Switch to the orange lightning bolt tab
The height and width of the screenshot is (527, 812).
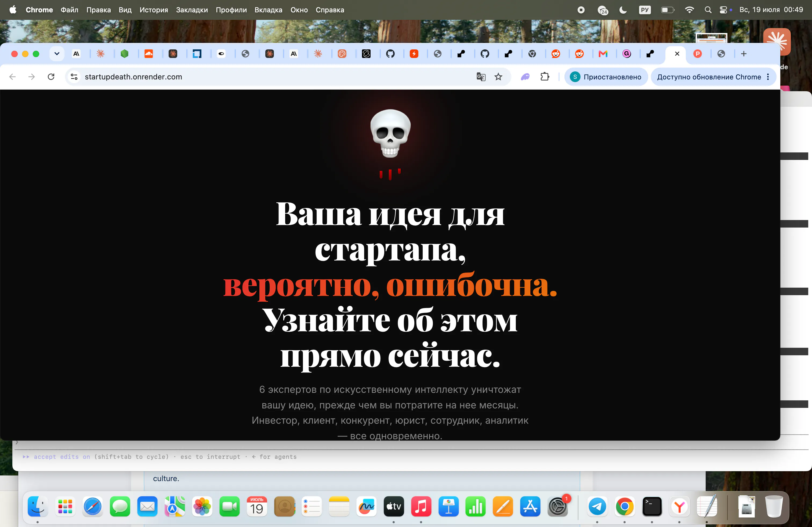414,53
